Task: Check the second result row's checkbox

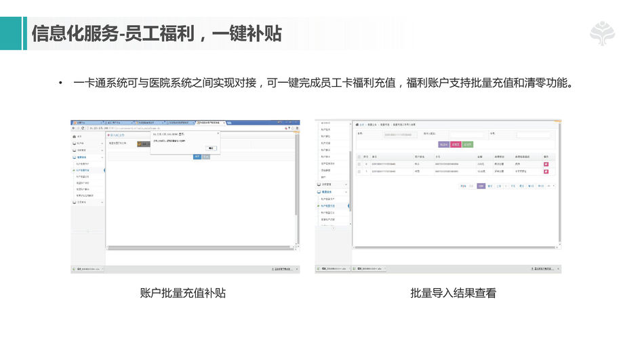Action: point(359,172)
